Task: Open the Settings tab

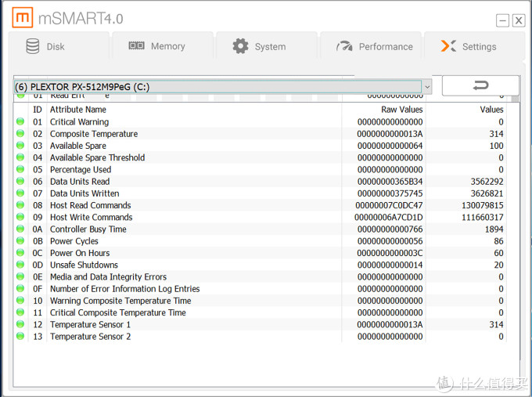Action: (x=469, y=47)
